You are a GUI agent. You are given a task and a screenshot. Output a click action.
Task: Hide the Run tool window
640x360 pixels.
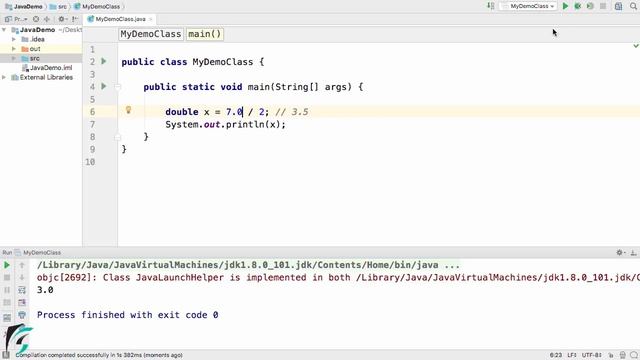coord(633,253)
